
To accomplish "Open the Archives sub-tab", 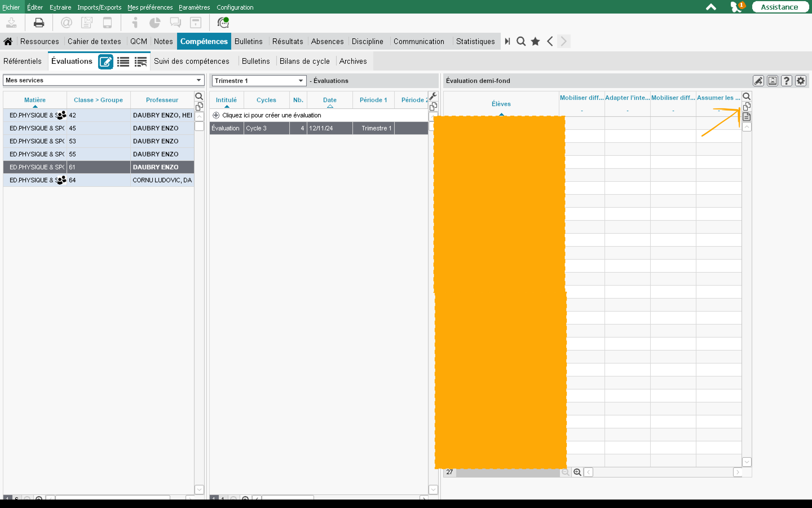I will [353, 61].
